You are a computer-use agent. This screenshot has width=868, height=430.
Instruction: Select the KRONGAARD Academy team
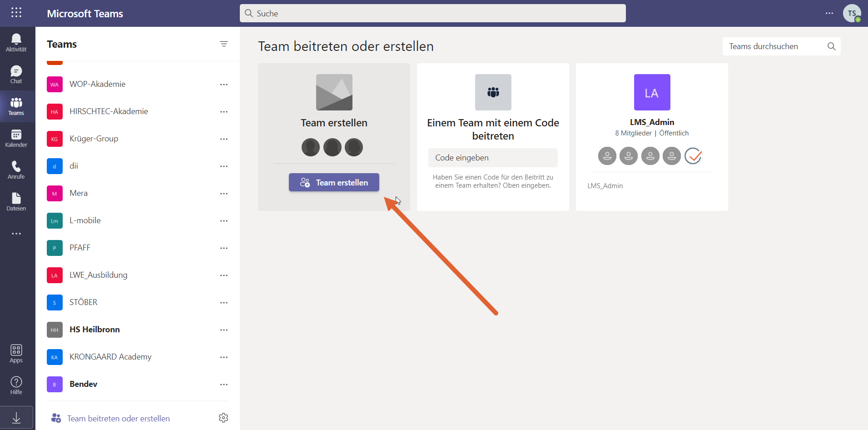(110, 357)
